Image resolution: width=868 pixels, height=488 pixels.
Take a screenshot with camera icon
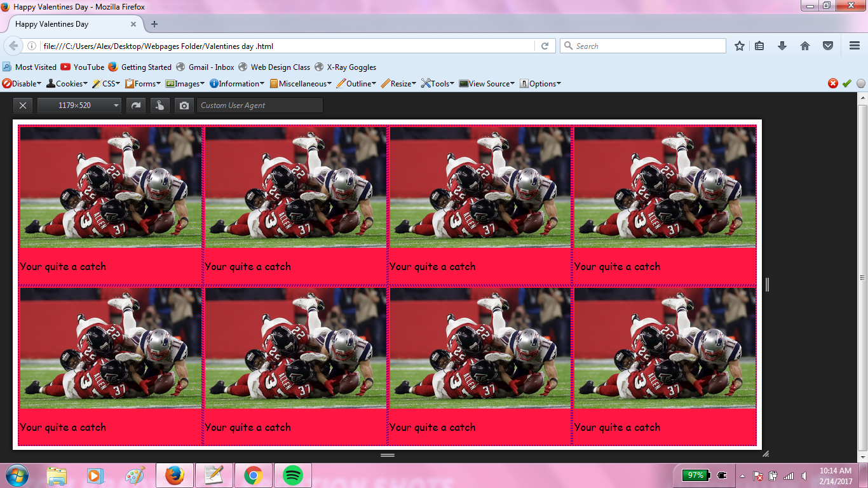(184, 105)
